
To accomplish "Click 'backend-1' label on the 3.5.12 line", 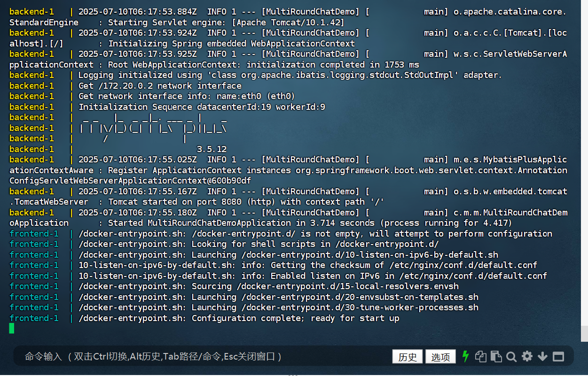I will [x=31, y=149].
